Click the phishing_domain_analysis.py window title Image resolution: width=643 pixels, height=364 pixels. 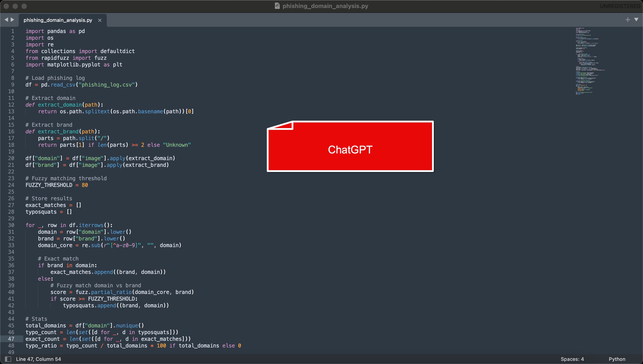325,6
